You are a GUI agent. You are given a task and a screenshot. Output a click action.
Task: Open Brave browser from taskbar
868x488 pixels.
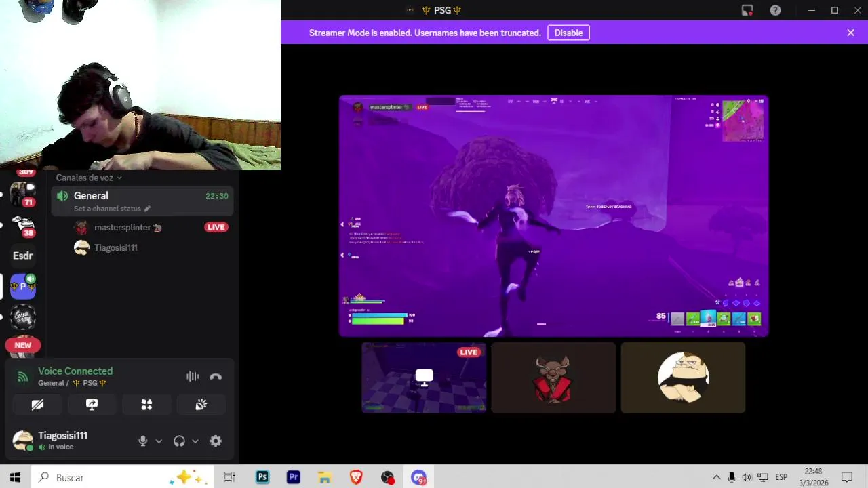pos(356,477)
